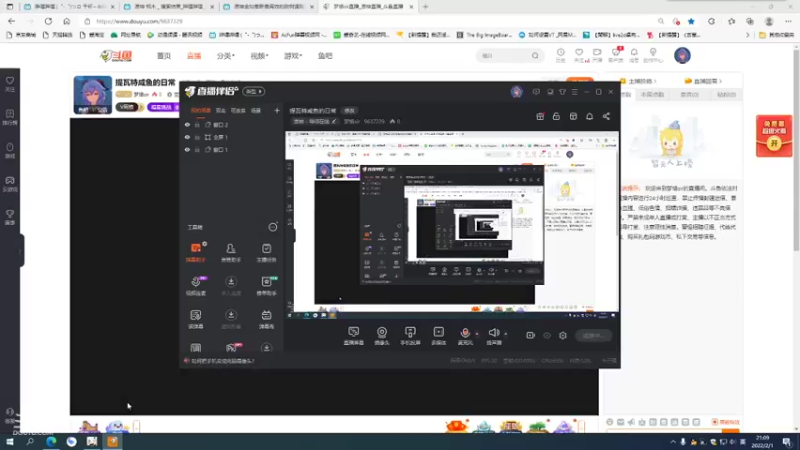Select the 本周贡献 tab in the rank panel
This screenshot has width=800, height=450.
click(652, 94)
